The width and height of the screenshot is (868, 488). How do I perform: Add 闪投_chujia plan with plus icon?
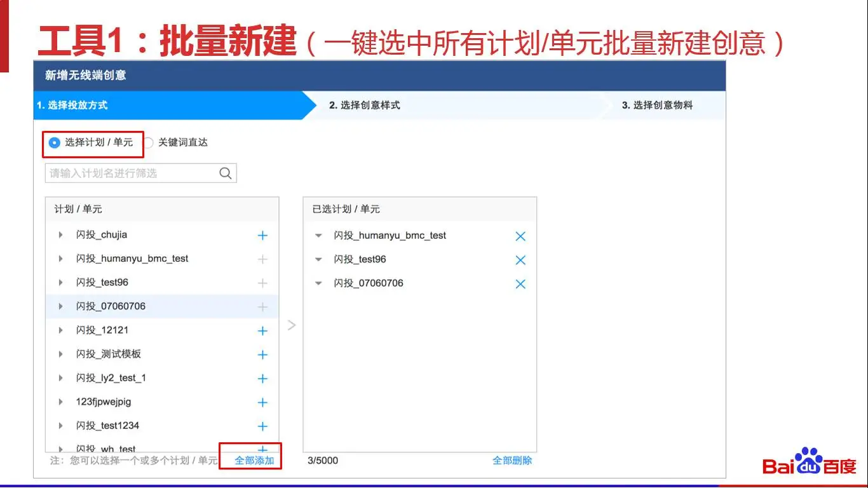tap(262, 236)
